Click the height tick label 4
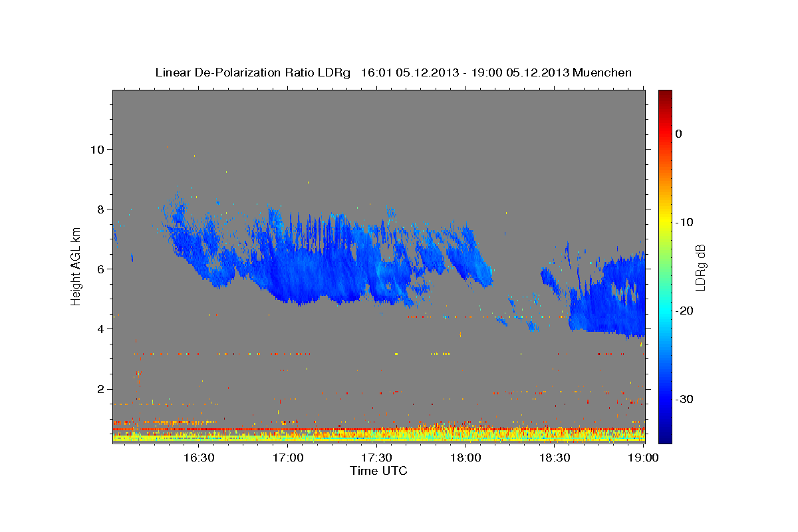Viewport: 798px width, 532px height. pos(101,329)
